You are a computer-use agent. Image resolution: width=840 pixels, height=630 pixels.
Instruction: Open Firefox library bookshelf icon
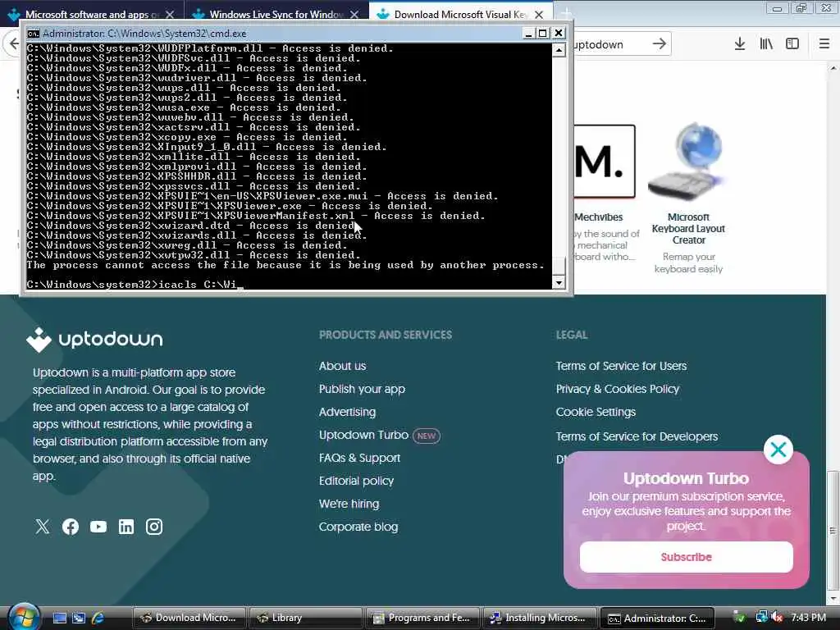(766, 44)
